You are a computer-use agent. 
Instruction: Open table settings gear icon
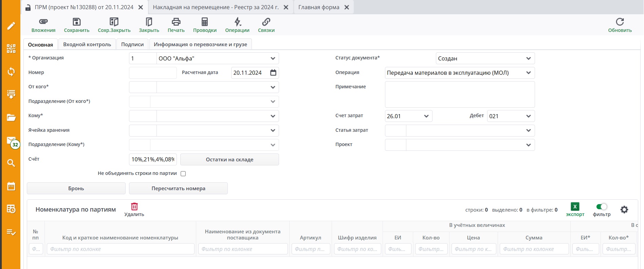(624, 210)
